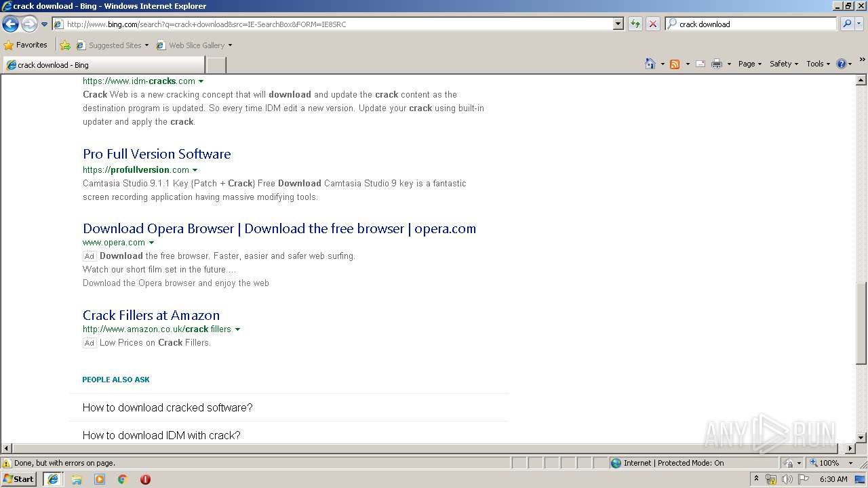Show hidden tray icons arrow
Image resolution: width=868 pixels, height=488 pixels.
757,479
